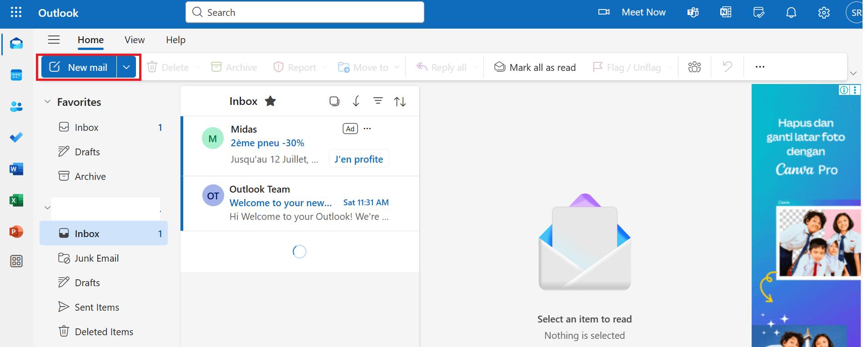Viewport: 868px width, 347px height.
Task: Open Midas ad more options ellipsis
Action: click(367, 129)
